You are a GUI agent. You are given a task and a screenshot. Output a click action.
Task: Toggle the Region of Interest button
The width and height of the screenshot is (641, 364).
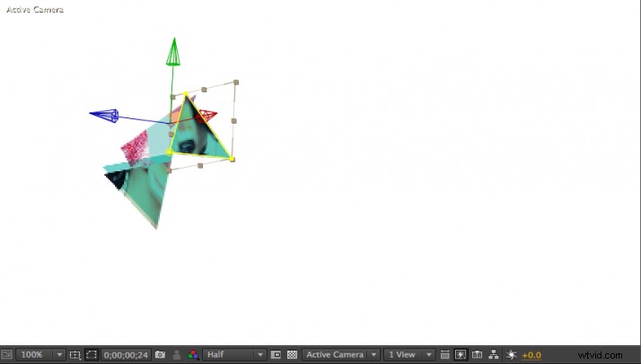(x=276, y=355)
